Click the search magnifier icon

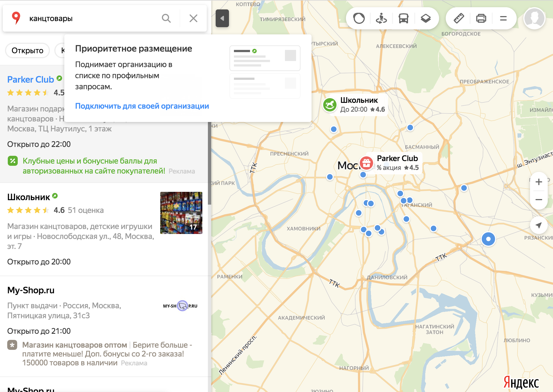[166, 19]
